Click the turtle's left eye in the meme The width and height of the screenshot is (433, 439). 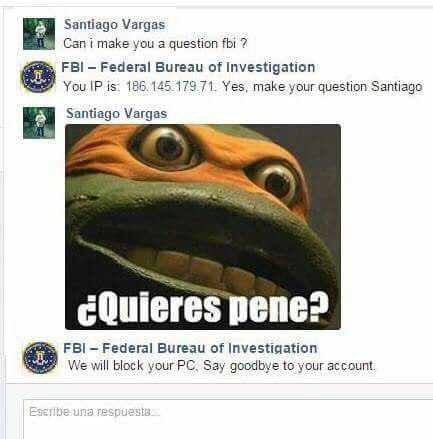166,147
